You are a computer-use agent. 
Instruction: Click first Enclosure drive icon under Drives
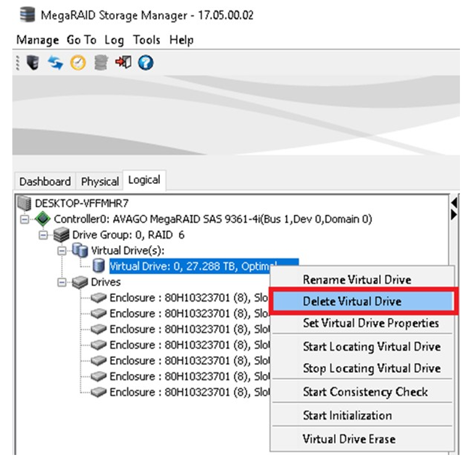click(99, 298)
